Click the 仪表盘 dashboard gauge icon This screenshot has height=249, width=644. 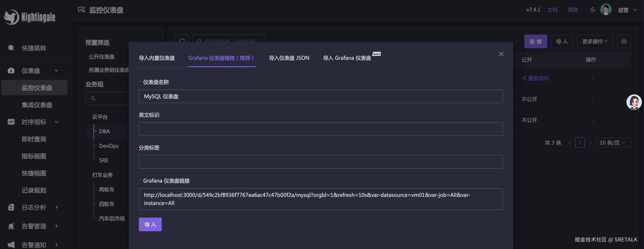point(11,71)
